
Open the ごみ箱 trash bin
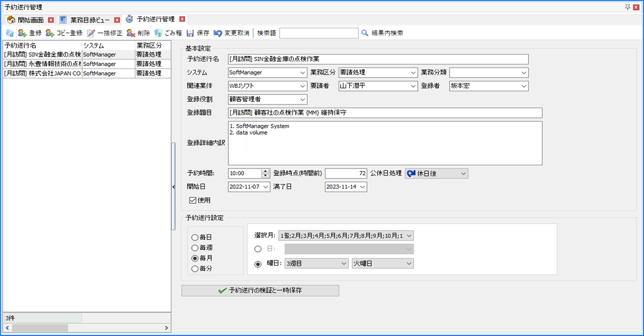(158, 33)
